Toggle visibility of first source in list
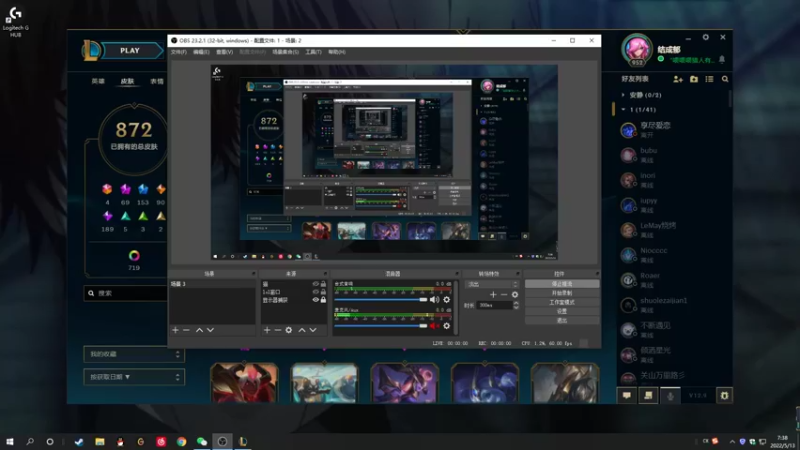The width and height of the screenshot is (800, 450). 315,284
